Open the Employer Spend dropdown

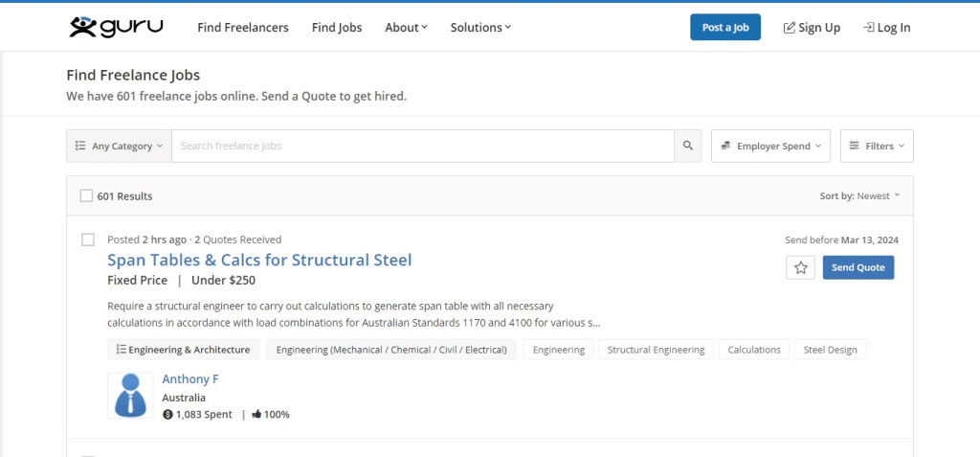tap(770, 146)
